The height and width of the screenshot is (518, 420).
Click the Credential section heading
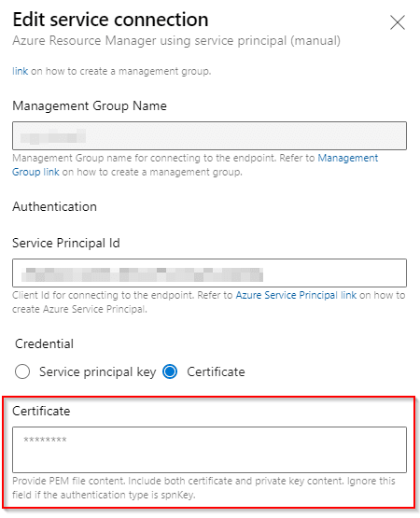[44, 343]
